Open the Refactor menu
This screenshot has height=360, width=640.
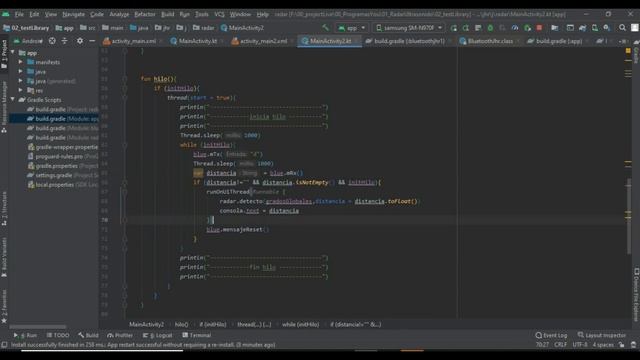coord(145,14)
